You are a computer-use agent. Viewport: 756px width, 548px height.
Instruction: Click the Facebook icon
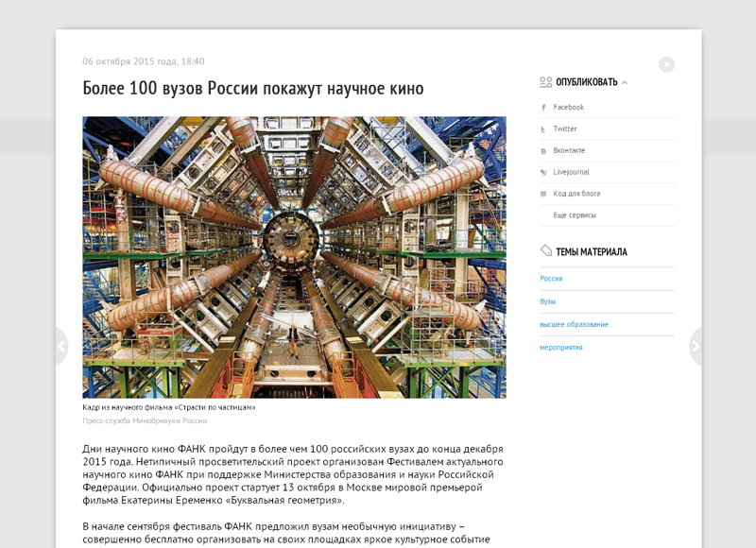(x=543, y=108)
